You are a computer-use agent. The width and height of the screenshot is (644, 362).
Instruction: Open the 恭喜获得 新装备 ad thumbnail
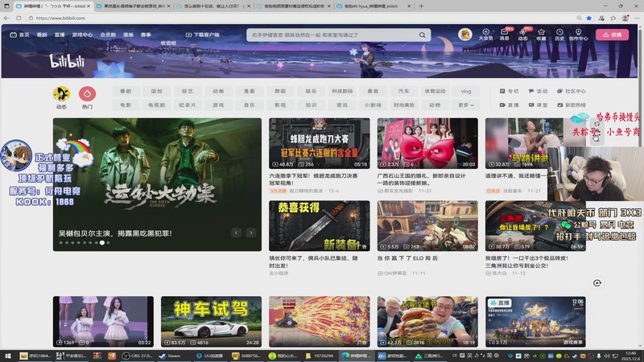(319, 226)
